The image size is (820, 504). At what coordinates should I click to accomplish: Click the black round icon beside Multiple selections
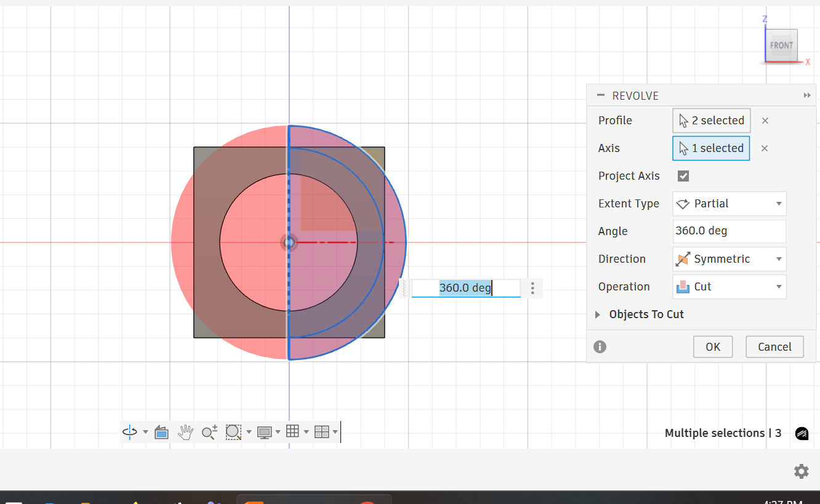click(x=802, y=433)
